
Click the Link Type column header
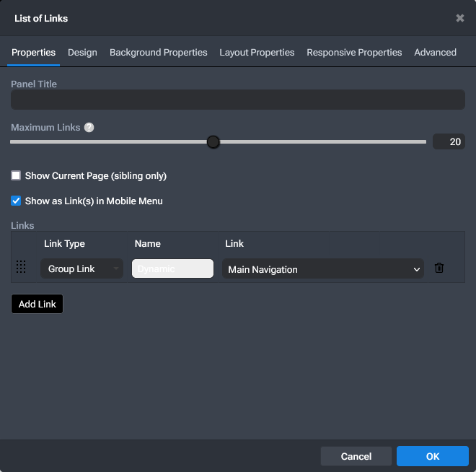(64, 244)
